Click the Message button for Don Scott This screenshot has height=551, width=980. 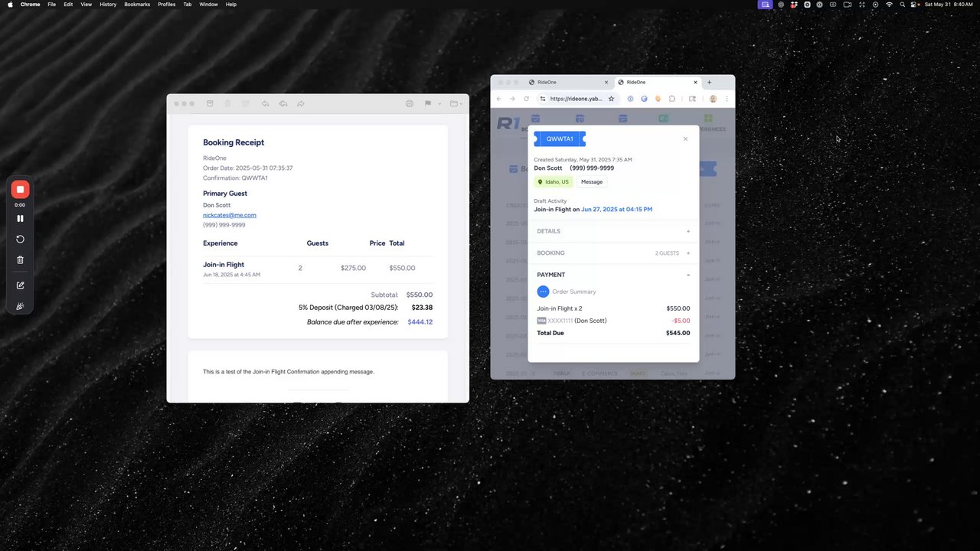pyautogui.click(x=592, y=182)
